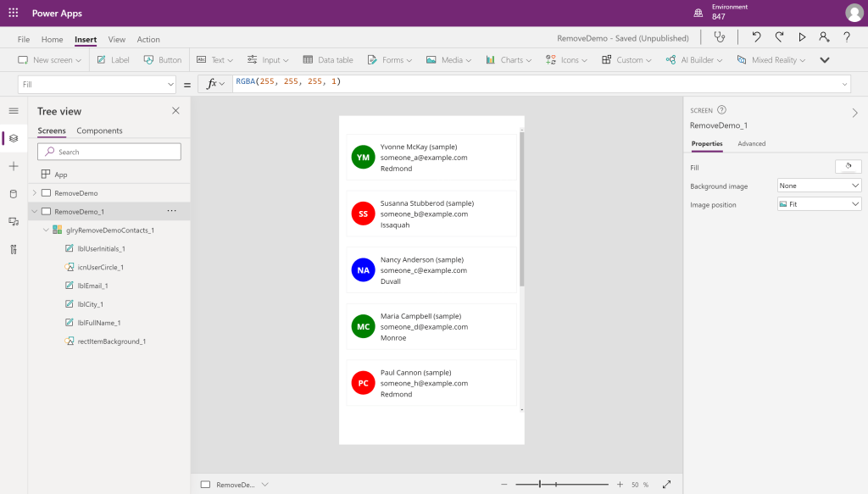Image resolution: width=868 pixels, height=494 pixels.
Task: Click the Insert plus sidebar icon
Action: click(x=13, y=166)
